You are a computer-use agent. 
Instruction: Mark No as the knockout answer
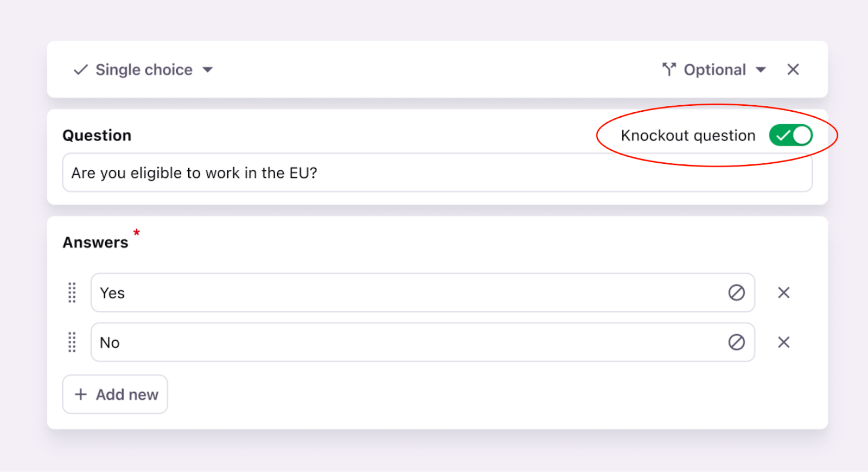[736, 342]
